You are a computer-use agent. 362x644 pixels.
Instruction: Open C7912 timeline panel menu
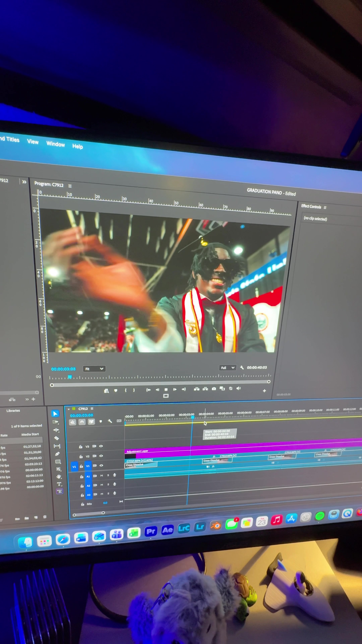(92, 409)
